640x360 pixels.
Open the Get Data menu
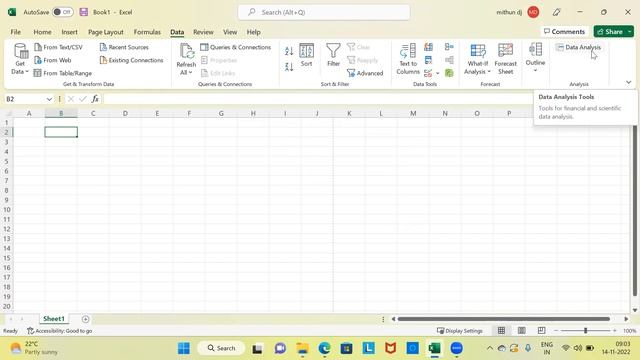pyautogui.click(x=20, y=59)
